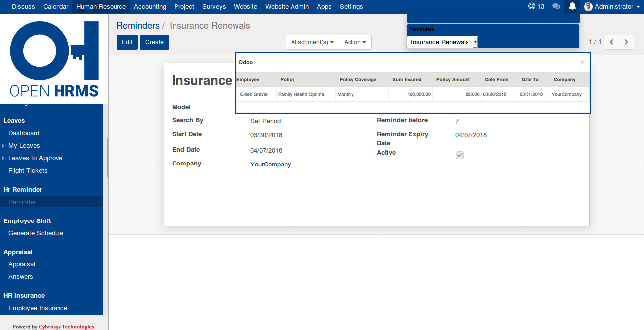Open the Project menu
Viewport: 644px width, 330px height.
click(x=184, y=6)
